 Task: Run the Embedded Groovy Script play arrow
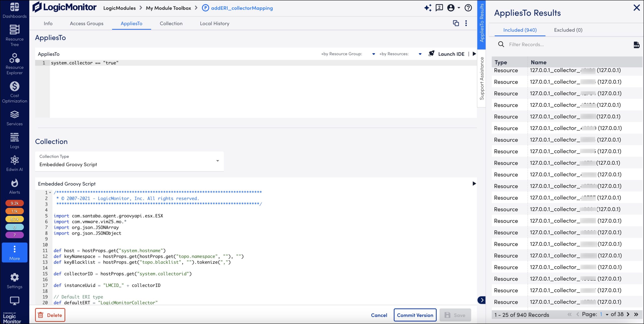click(x=474, y=183)
